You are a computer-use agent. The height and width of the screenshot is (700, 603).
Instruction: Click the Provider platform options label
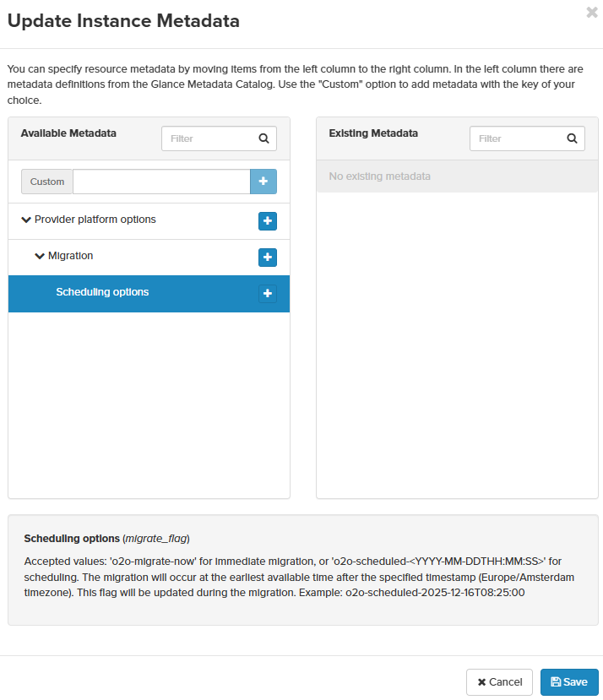(x=95, y=220)
